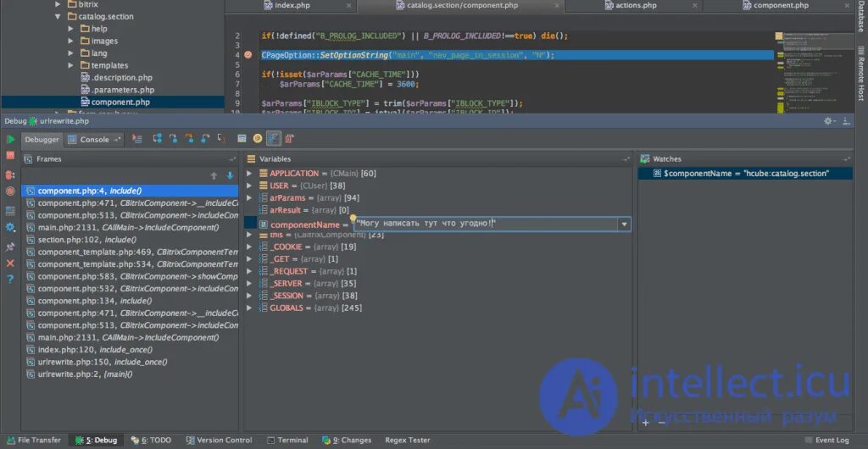
Task: Open debugger help question mark icon
Action: pos(10,279)
